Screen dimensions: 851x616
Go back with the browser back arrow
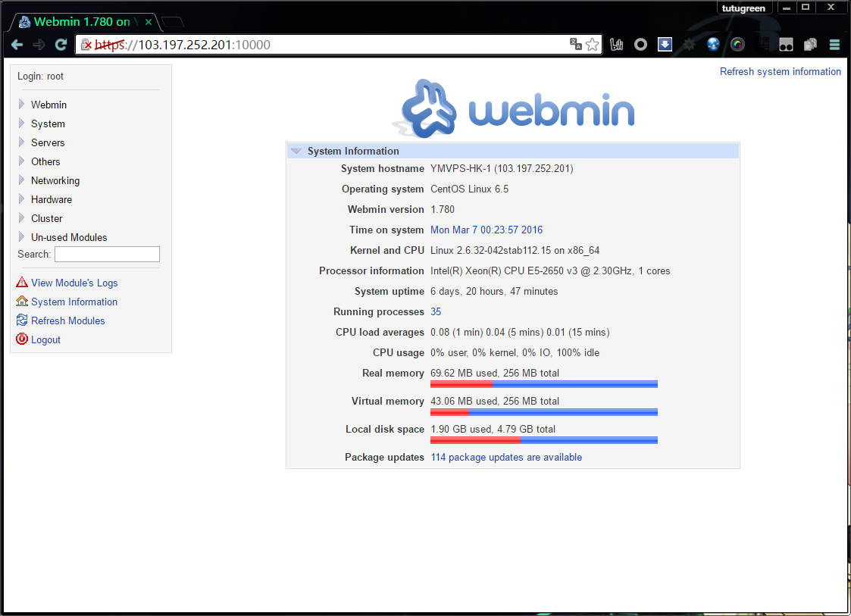tap(17, 45)
